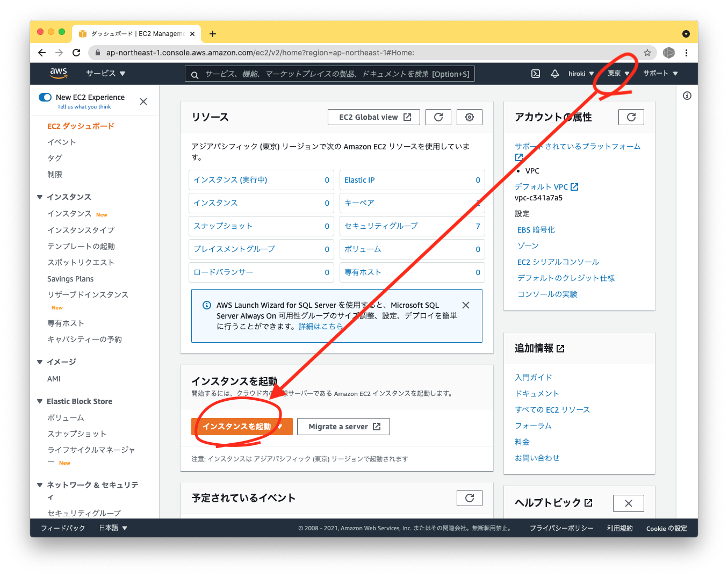This screenshot has height=577, width=728.
Task: Open the CloudShell terminal icon
Action: point(536,74)
